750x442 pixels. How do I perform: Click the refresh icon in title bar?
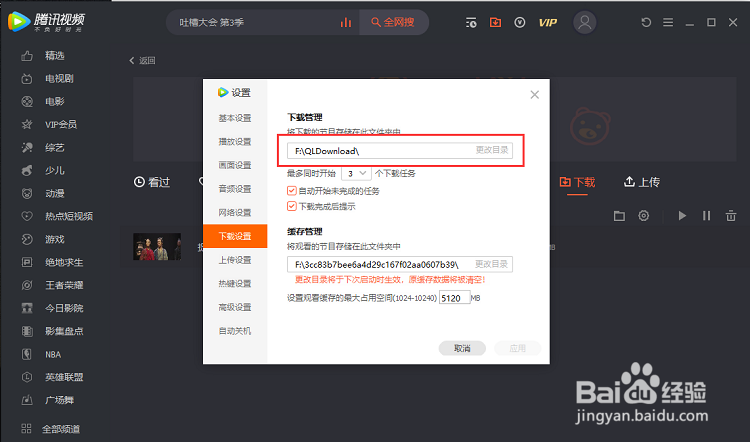(x=646, y=22)
